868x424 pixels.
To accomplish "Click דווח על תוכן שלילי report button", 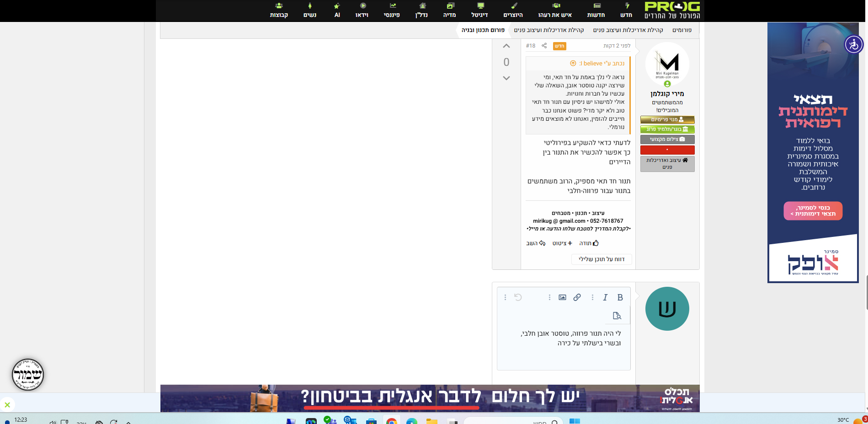I will [602, 259].
